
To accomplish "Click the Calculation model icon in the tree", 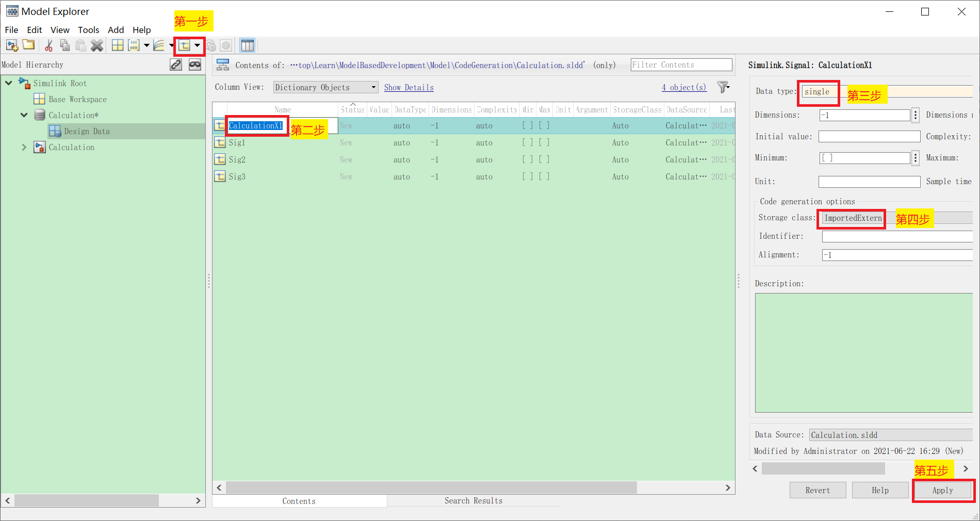I will (40, 147).
